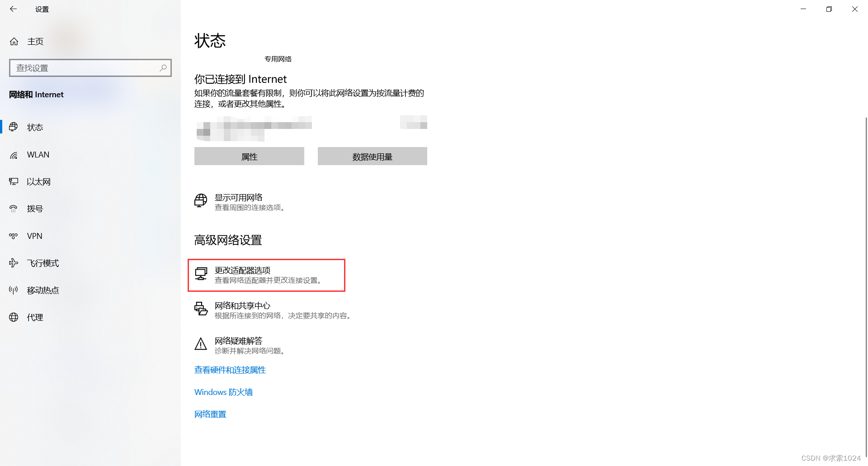Click the warning triangle beside 网络疑难解答
868x466 pixels.
[x=201, y=344]
